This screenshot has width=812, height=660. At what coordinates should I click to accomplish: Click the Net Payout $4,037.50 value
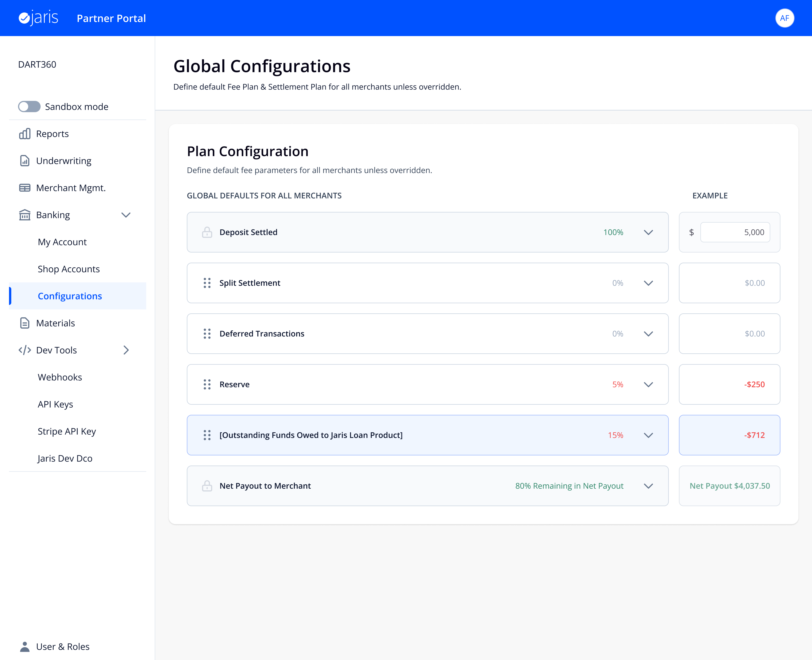pos(730,486)
